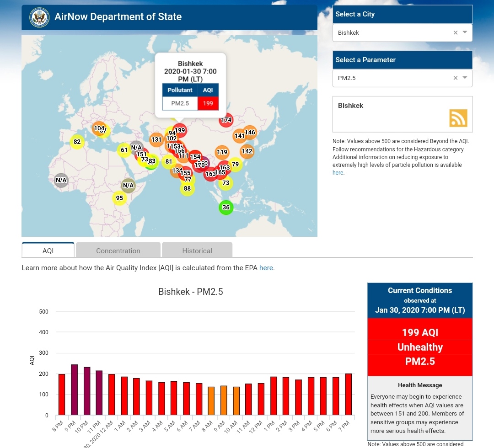Click the red 174 AQI map marker

[226, 120]
